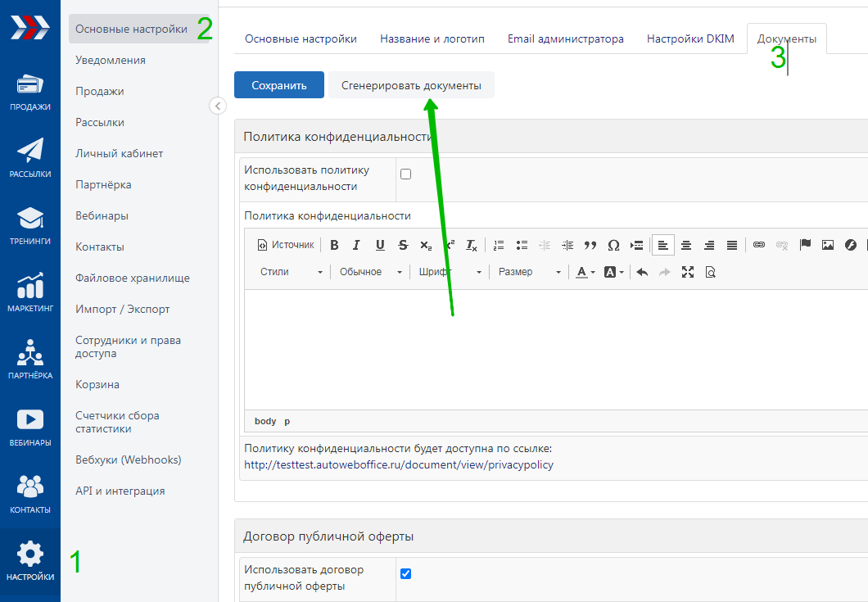Apply italic formatting in the editor
868x602 pixels.
pyautogui.click(x=356, y=245)
